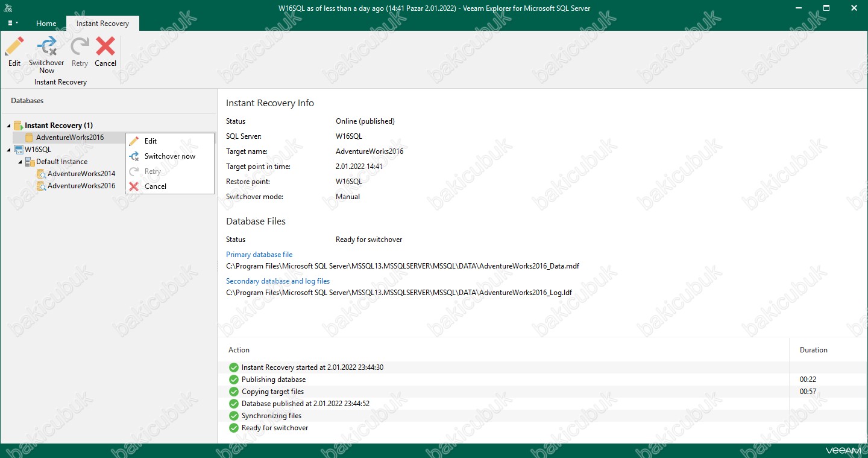The image size is (868, 458).
Task: Click the Duration column header
Action: tap(813, 350)
